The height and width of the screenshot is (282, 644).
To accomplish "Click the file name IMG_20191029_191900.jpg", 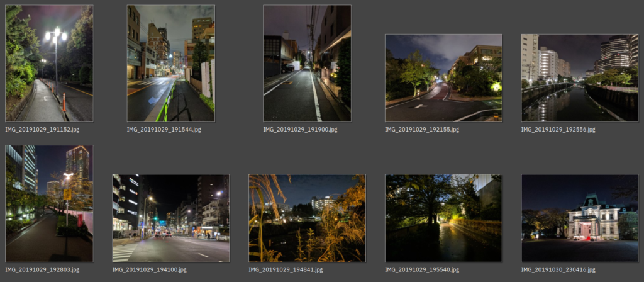I will [300, 130].
